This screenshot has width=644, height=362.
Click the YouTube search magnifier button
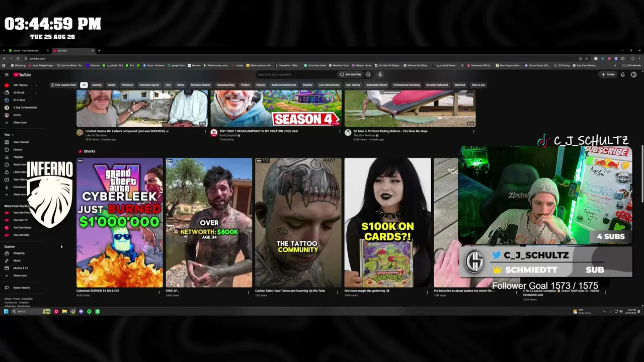(368, 74)
